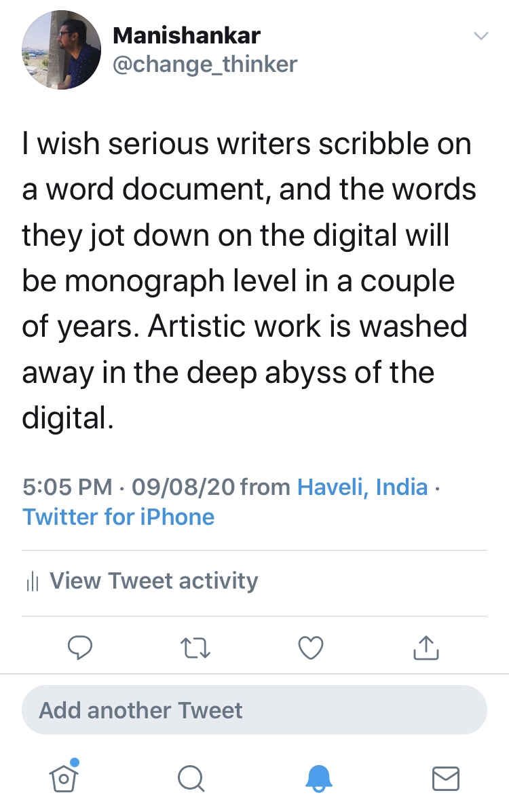Retweet this tweet
509x812 pixels.
[x=197, y=648]
